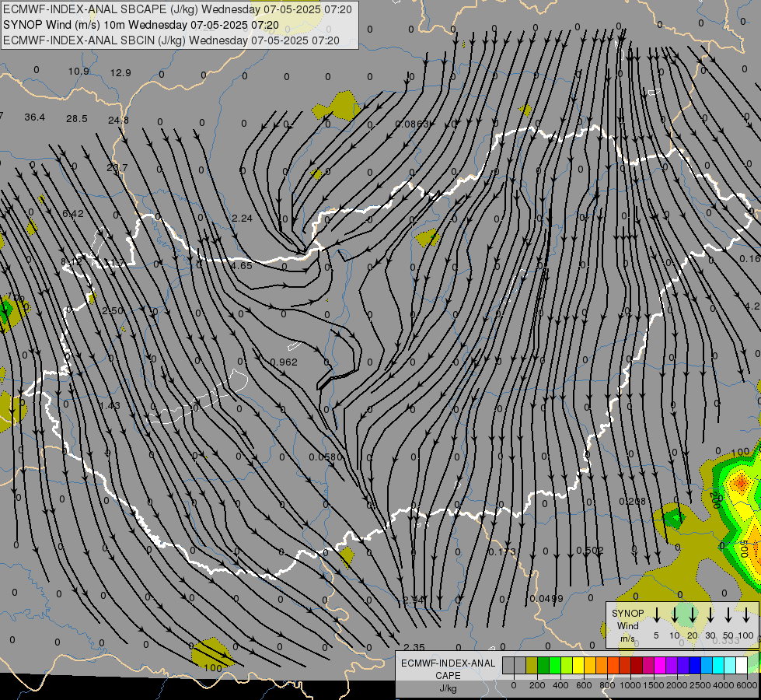
Task: Click the 24.8 value on the map
Action: click(x=118, y=121)
